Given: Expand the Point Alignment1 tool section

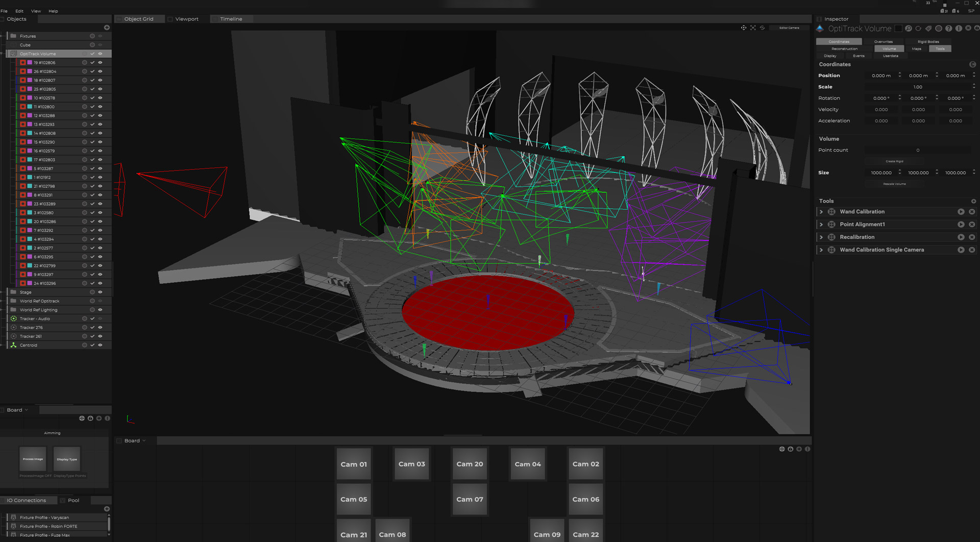Looking at the screenshot, I should point(821,225).
